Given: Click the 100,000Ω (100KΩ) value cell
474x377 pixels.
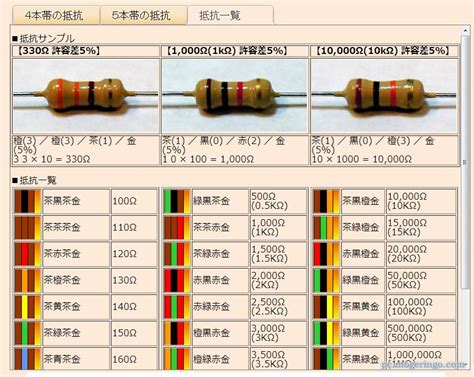Looking at the screenshot, I should tap(421, 307).
